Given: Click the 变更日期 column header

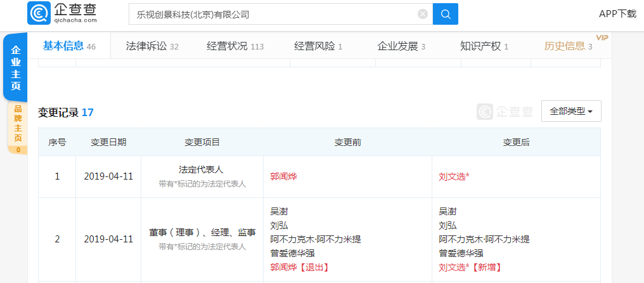Looking at the screenshot, I should click(108, 142).
